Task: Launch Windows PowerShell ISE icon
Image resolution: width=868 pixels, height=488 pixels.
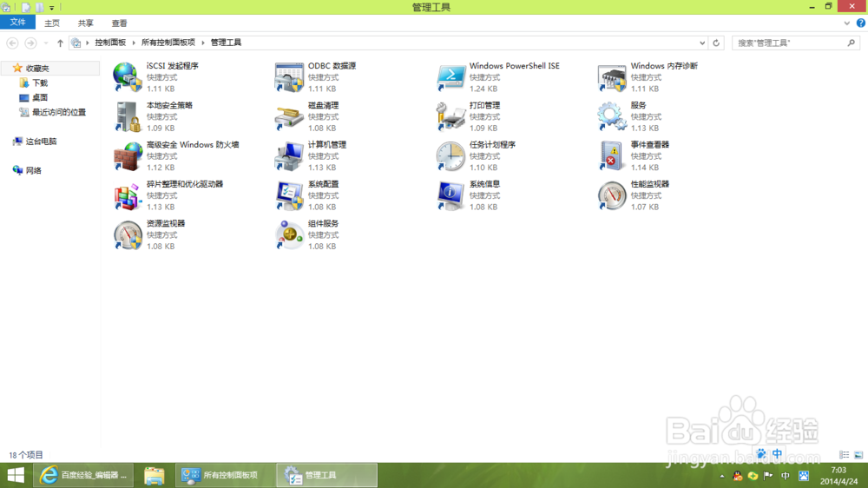Action: [450, 77]
